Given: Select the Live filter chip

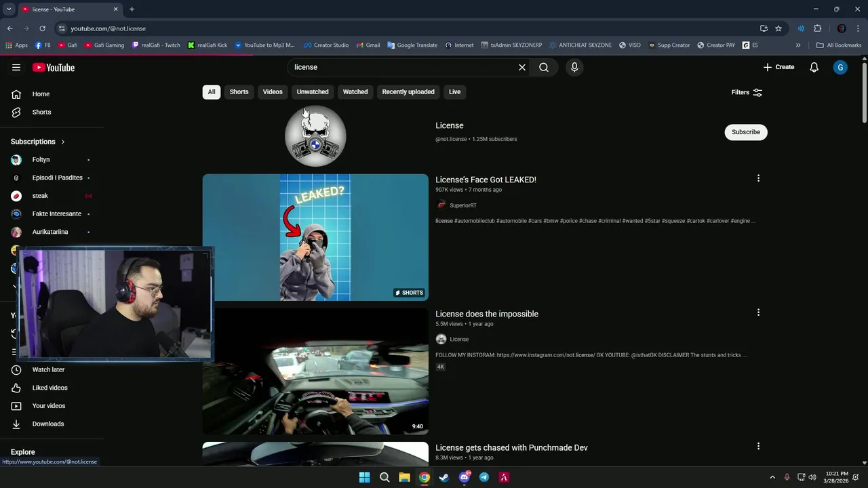Looking at the screenshot, I should tap(454, 92).
